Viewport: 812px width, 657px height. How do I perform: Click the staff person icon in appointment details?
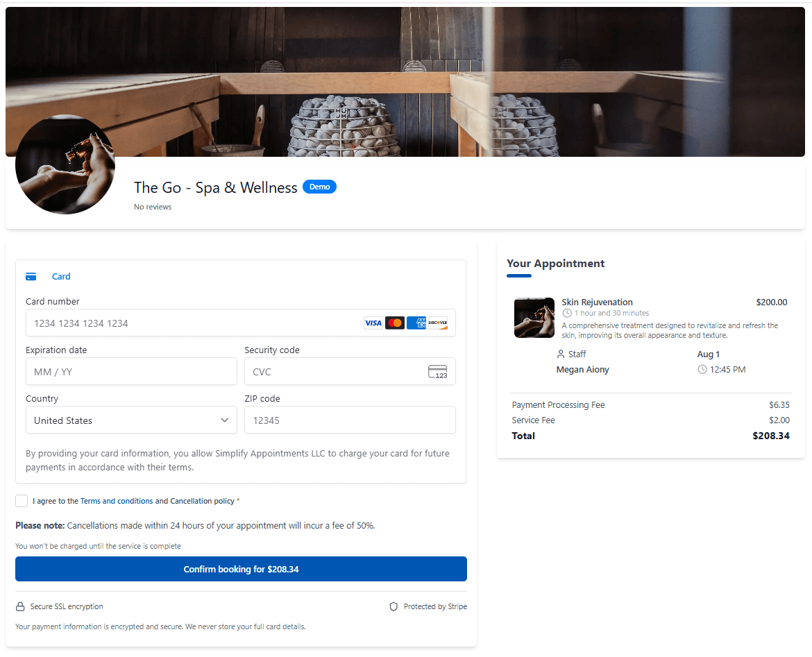[x=561, y=354]
